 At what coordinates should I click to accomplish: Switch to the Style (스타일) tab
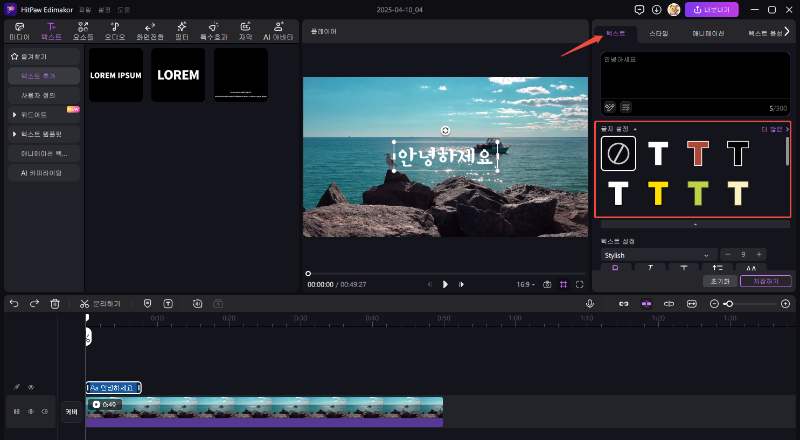coord(659,33)
